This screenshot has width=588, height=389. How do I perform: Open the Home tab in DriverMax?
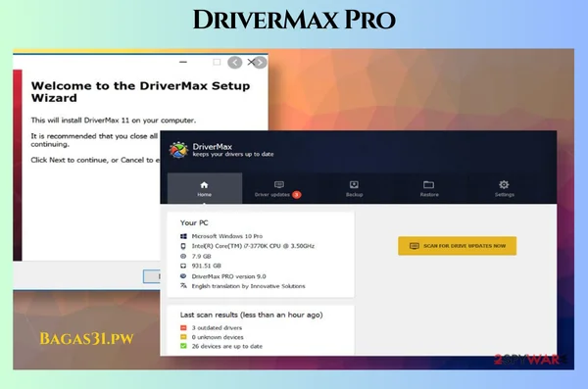pos(205,188)
